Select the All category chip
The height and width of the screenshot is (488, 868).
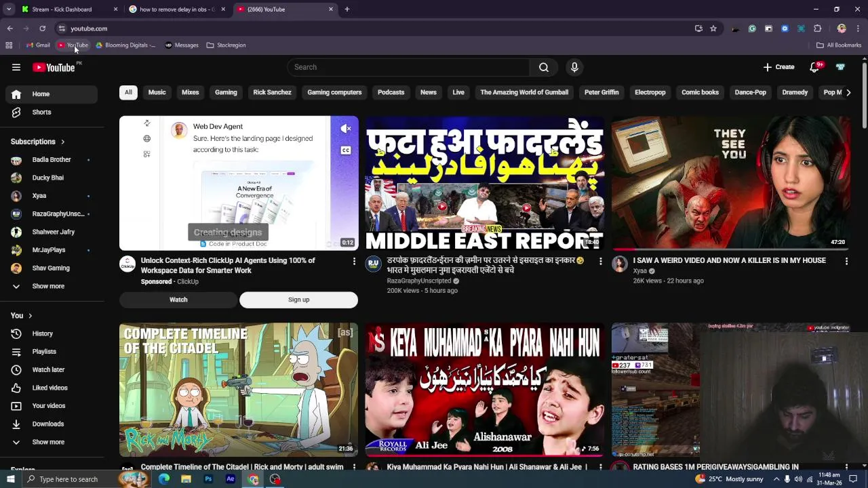(x=128, y=92)
